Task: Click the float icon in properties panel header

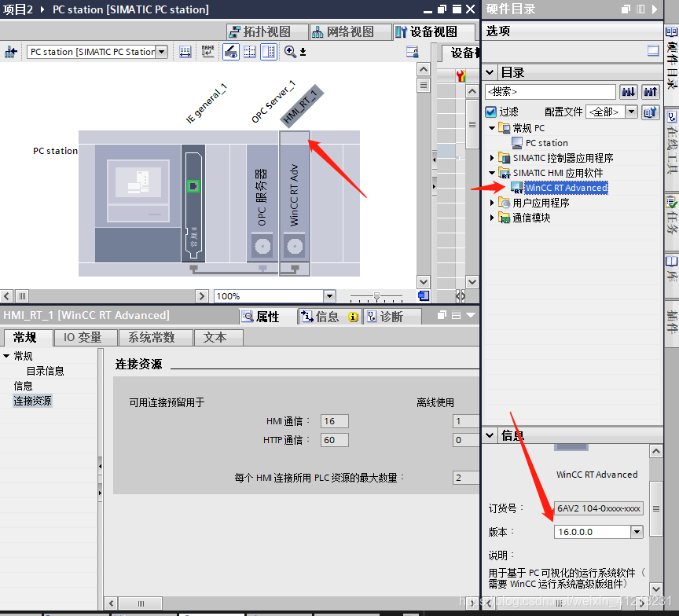Action: 442,315
